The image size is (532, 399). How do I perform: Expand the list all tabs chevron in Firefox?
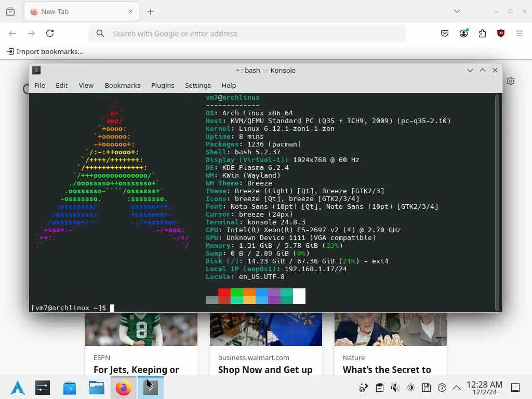pyautogui.click(x=457, y=11)
